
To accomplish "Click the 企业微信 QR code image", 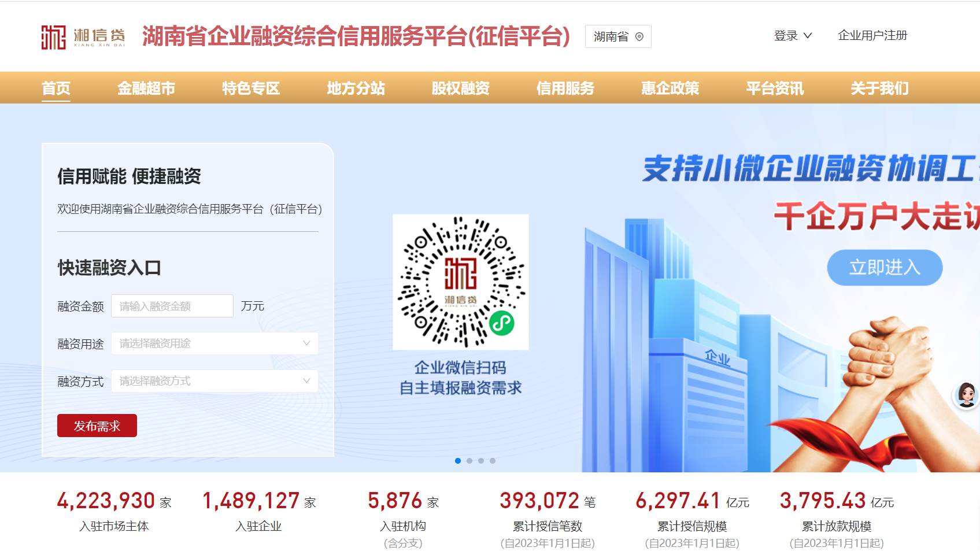I will click(x=461, y=282).
